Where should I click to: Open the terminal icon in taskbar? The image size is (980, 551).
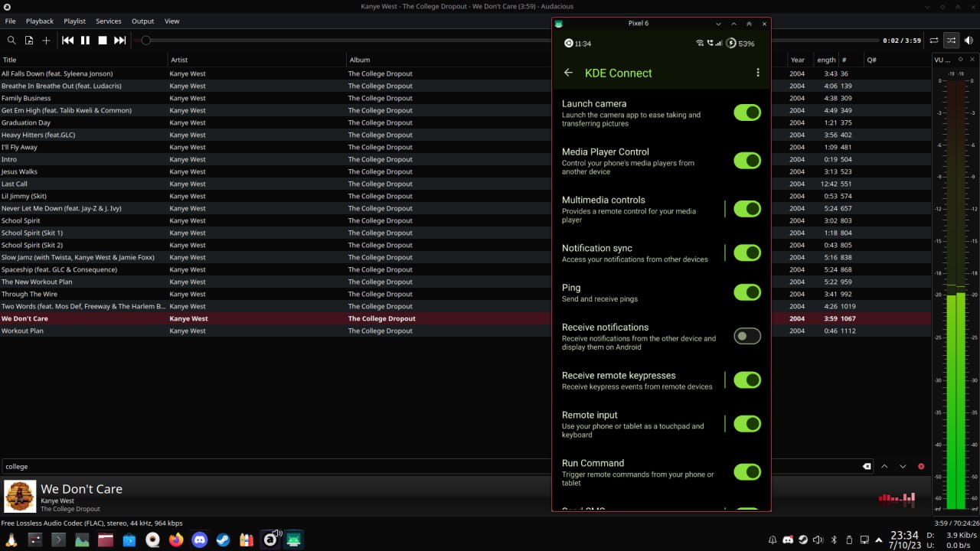(59, 540)
